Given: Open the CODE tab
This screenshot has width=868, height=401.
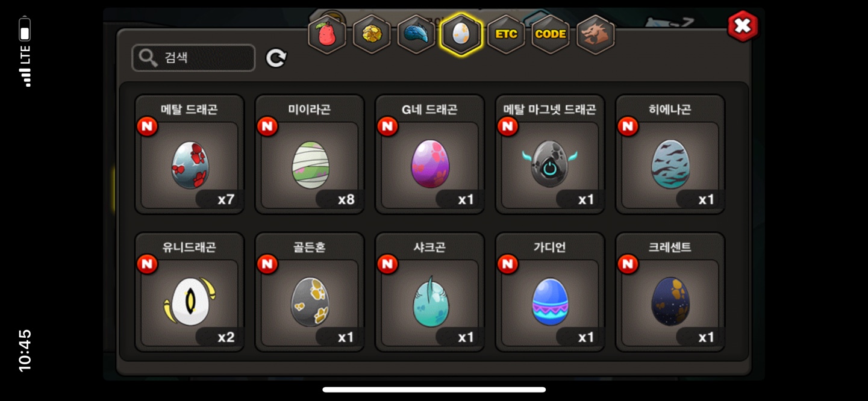Looking at the screenshot, I should pyautogui.click(x=551, y=34).
